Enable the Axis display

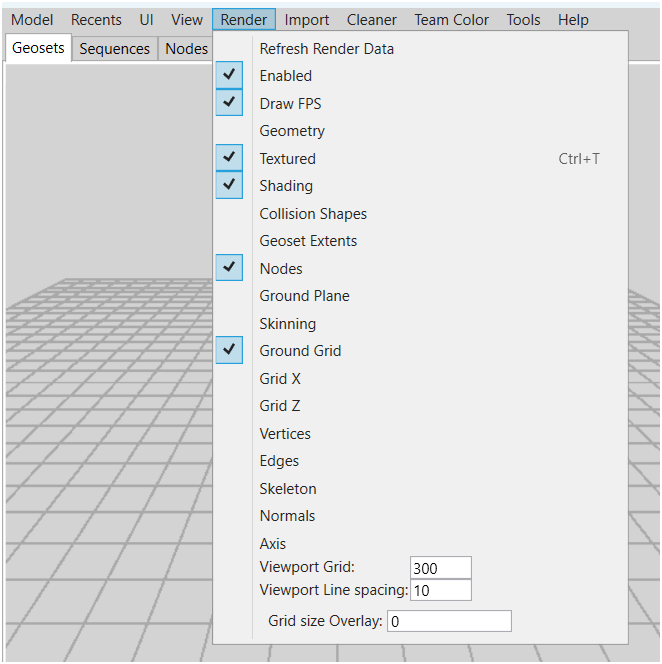[x=420, y=543]
